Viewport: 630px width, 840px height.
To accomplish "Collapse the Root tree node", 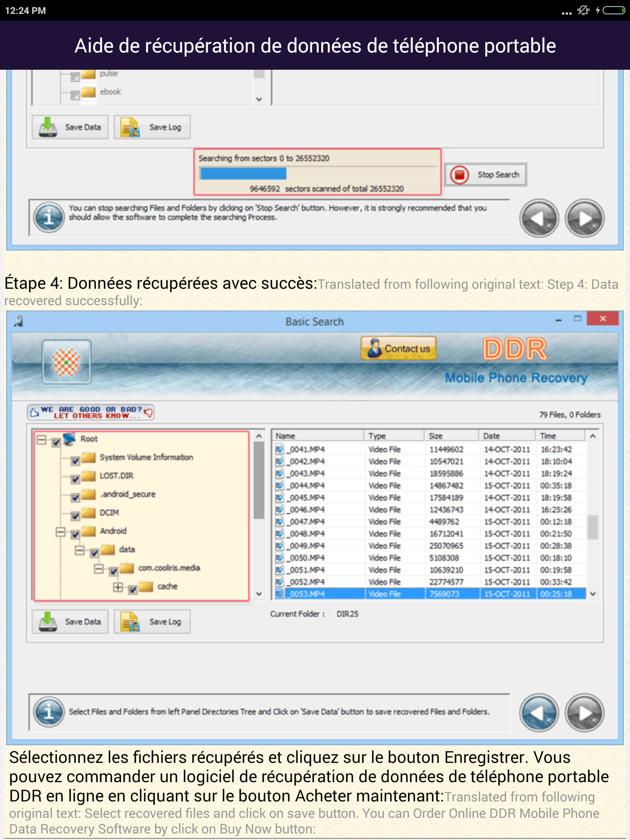I will coord(41,440).
